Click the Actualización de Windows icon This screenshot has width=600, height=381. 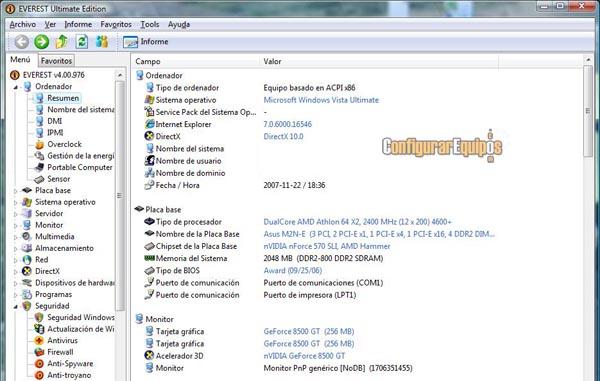(x=39, y=329)
